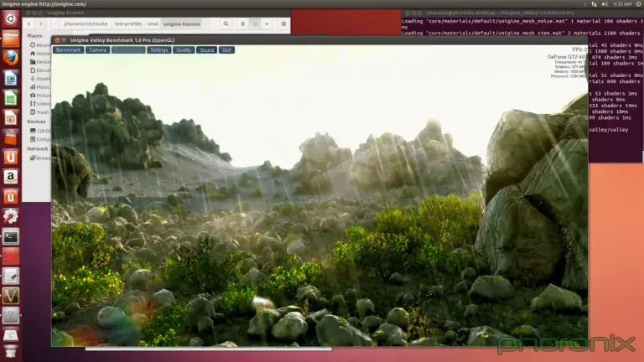Click the 9:35 AM clock in top panel
Screen dimensions: 644x362
tap(622, 4)
